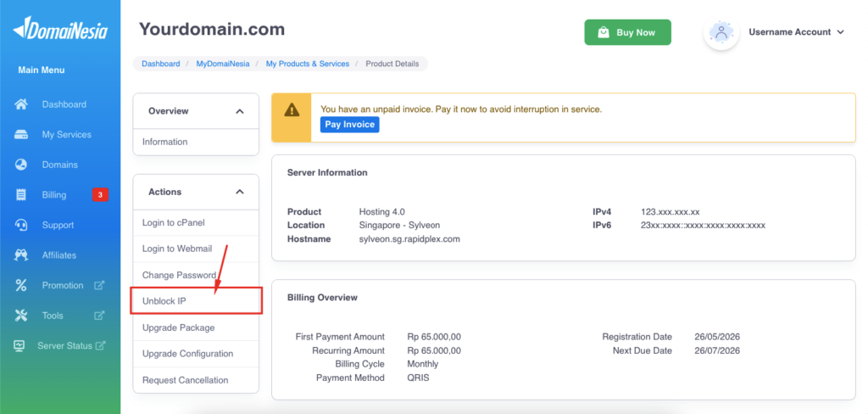Click the Hosting 4.0 product value
Image resolution: width=868 pixels, height=414 pixels.
coord(382,212)
